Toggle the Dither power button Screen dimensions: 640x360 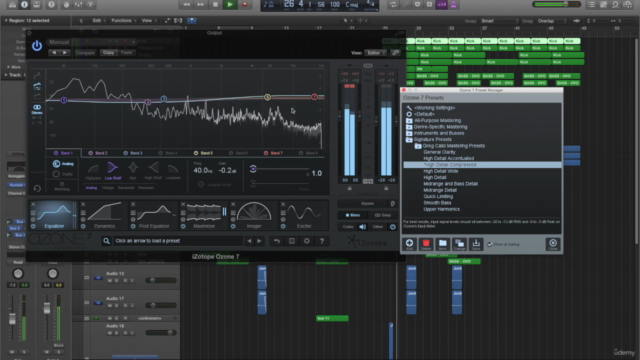click(x=393, y=227)
